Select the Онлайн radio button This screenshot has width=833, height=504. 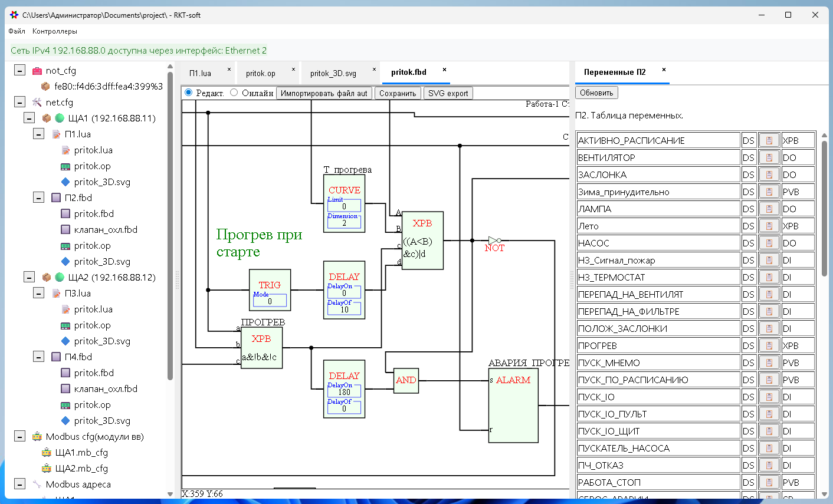pos(234,93)
